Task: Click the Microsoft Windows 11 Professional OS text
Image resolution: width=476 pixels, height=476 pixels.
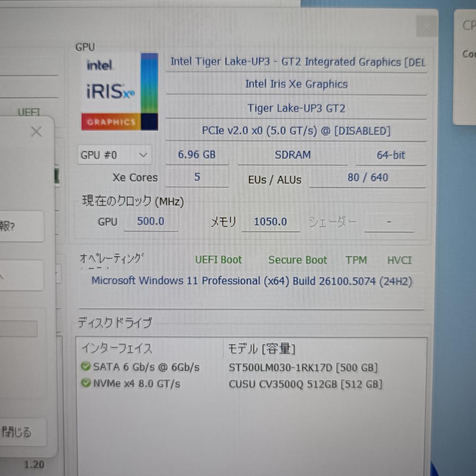Action: click(x=252, y=281)
